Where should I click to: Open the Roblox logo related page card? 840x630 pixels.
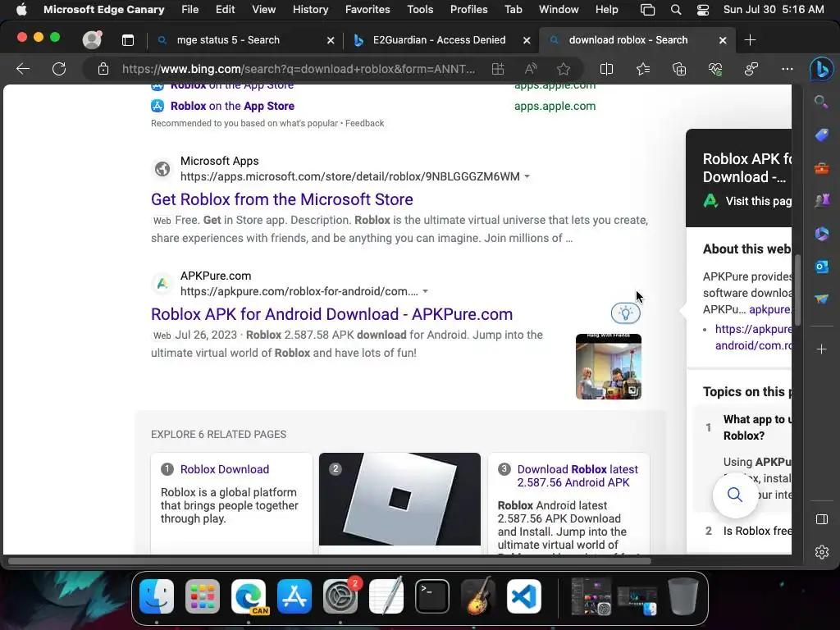point(399,499)
